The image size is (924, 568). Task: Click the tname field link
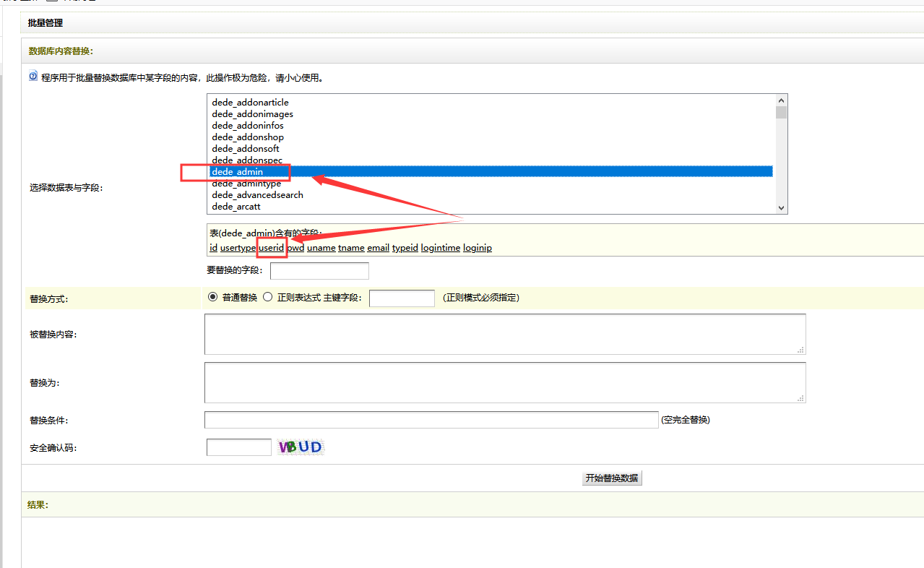pyautogui.click(x=351, y=248)
